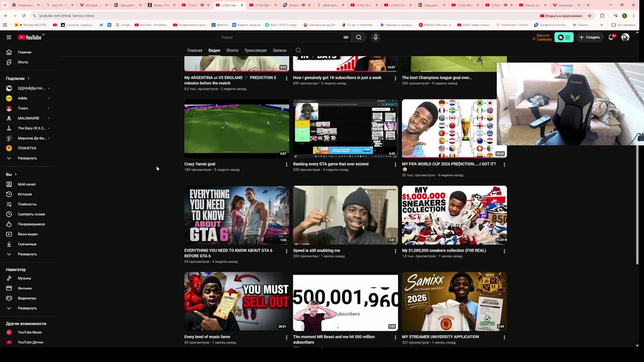Screen dimensions: 644x362
Task: Click Sign in to TubeBuddy link
Action: point(543,37)
